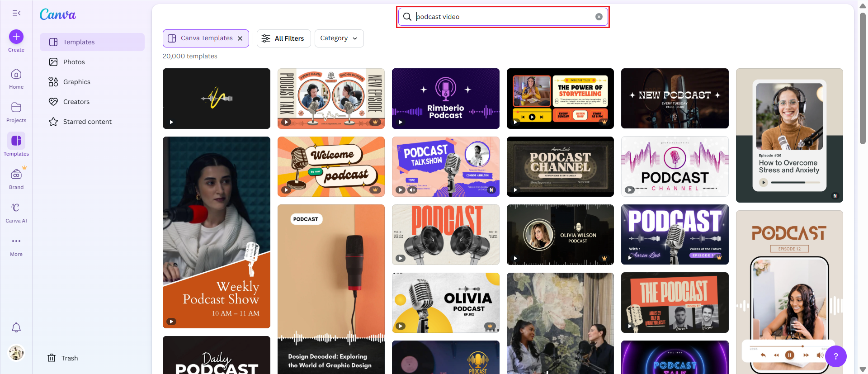Image resolution: width=868 pixels, height=374 pixels.
Task: Open More options in sidebar
Action: coord(16,246)
